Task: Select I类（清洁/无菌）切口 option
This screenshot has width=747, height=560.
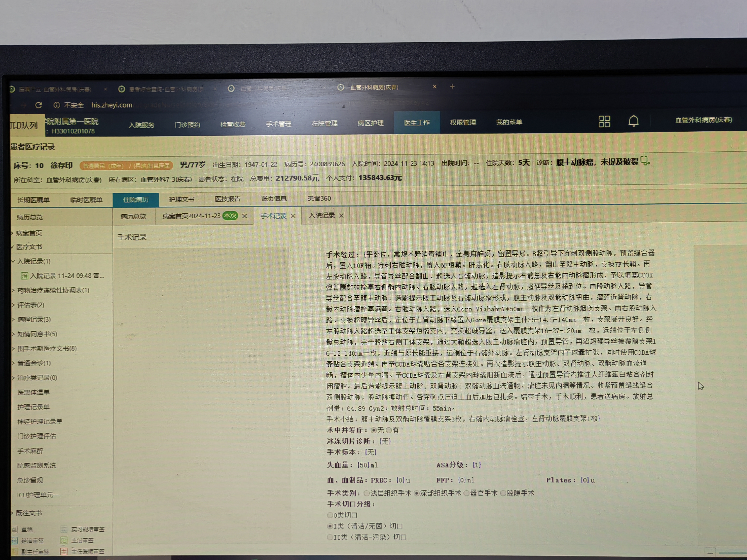Action: point(330,526)
